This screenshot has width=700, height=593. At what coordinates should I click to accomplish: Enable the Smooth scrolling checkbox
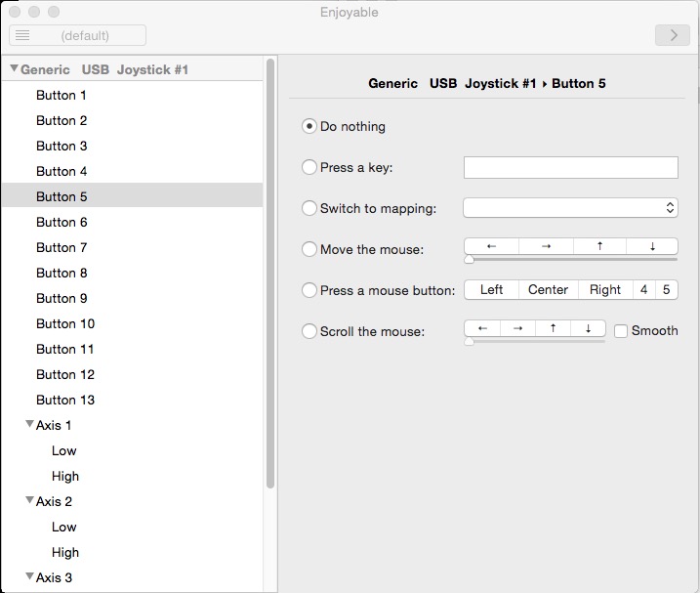coord(621,331)
